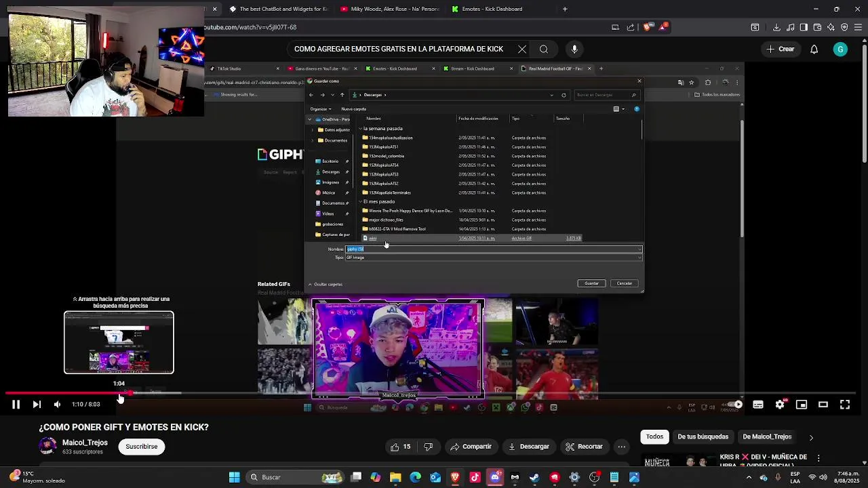Image resolution: width=868 pixels, height=488 pixels.
Task: Open the Organizar dropdown in the Save dialog
Action: (321, 109)
